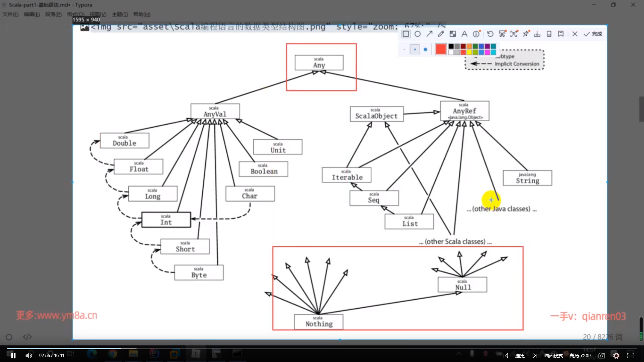The height and width of the screenshot is (362, 644).
Task: Select the text annotation tool
Action: [464, 34]
